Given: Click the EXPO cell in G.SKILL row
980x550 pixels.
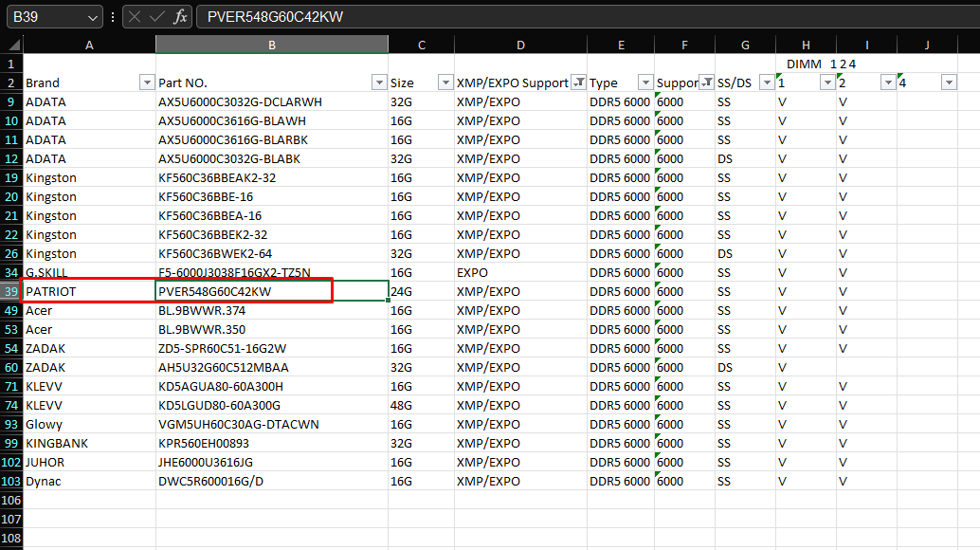Looking at the screenshot, I should pyautogui.click(x=520, y=272).
